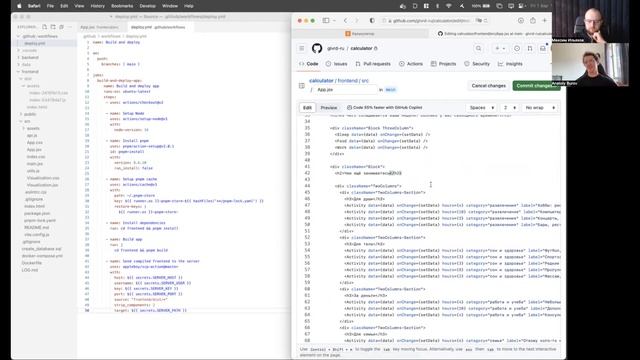640x360 pixels.
Task: Open a new Safari tab with plus icon
Action: click(544, 20)
